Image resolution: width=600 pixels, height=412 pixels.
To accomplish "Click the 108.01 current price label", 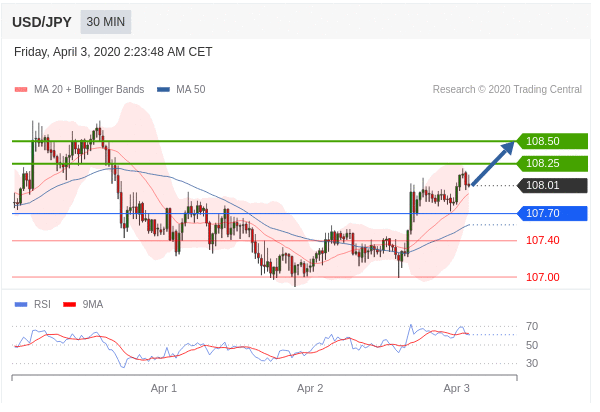I will [x=552, y=186].
